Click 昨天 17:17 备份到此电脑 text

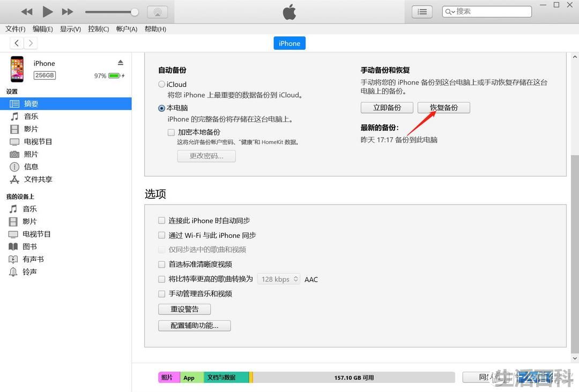tap(399, 140)
